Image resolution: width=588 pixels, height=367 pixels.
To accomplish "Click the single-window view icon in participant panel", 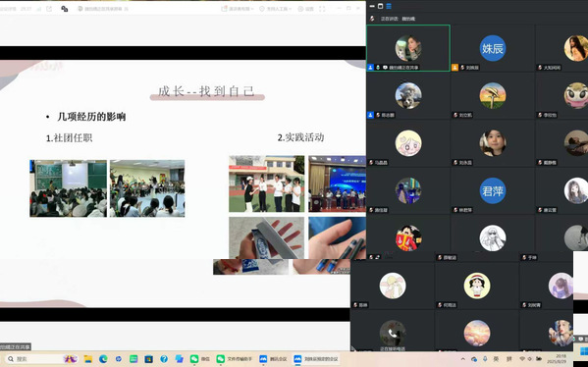I will (x=380, y=6).
